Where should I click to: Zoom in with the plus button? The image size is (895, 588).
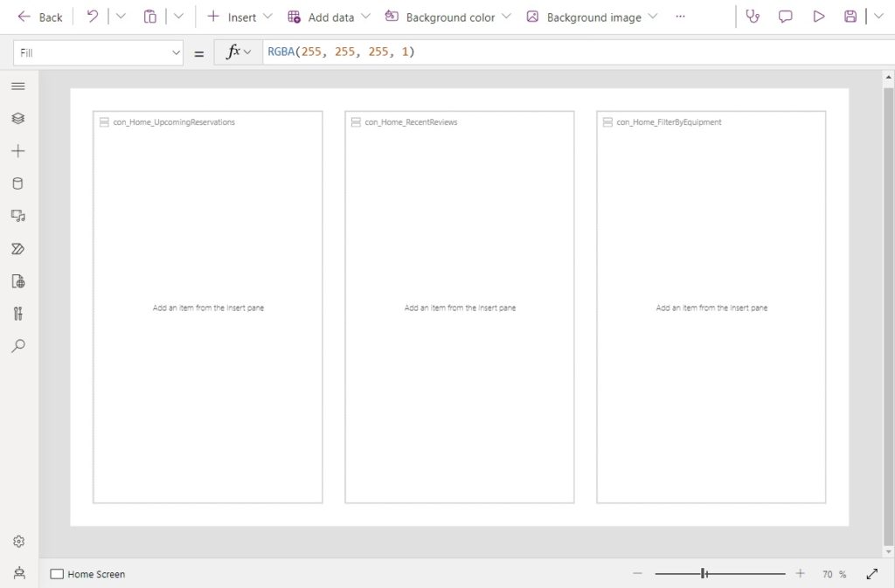tap(801, 573)
